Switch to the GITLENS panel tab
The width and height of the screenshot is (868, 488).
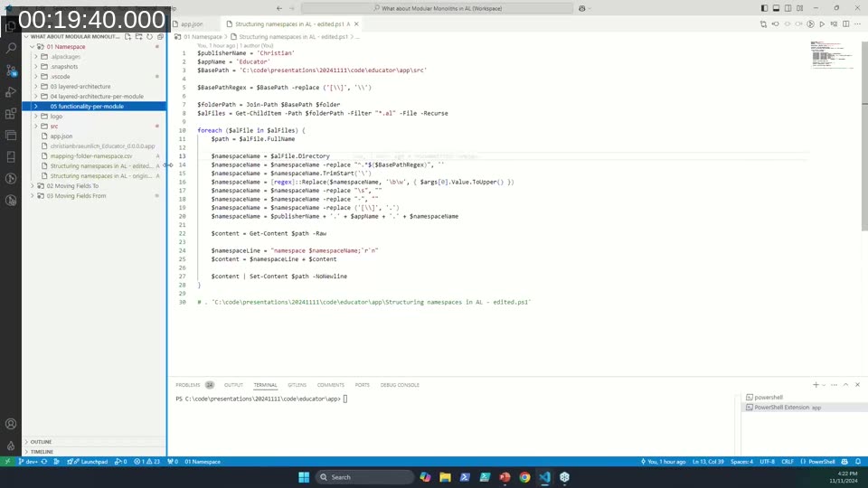coord(297,385)
